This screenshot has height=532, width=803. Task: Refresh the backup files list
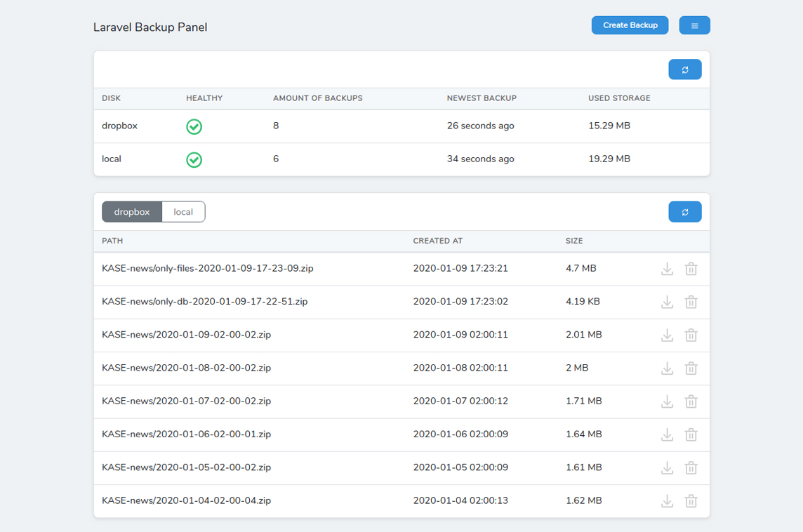tap(684, 212)
